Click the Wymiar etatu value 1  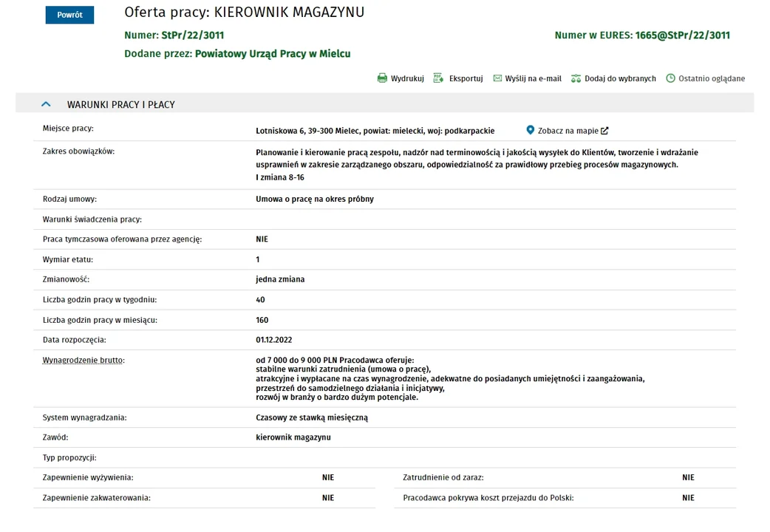[257, 259]
